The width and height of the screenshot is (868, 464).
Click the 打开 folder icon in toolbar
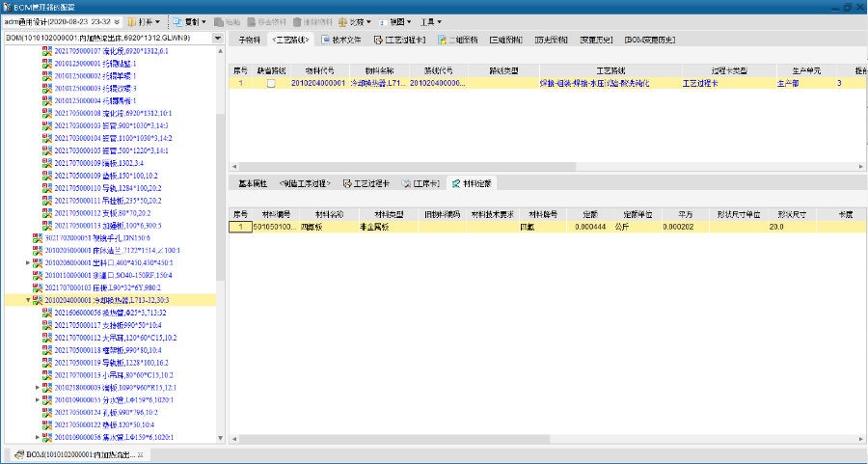(x=132, y=21)
